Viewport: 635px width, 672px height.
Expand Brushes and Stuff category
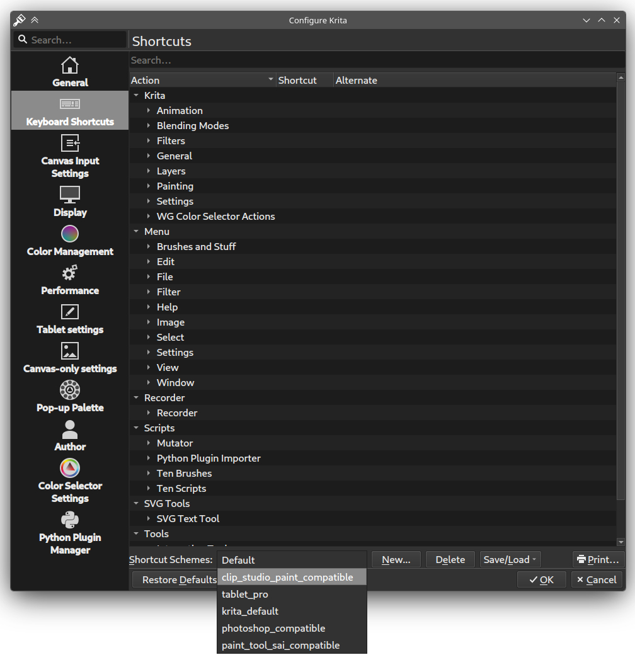148,246
